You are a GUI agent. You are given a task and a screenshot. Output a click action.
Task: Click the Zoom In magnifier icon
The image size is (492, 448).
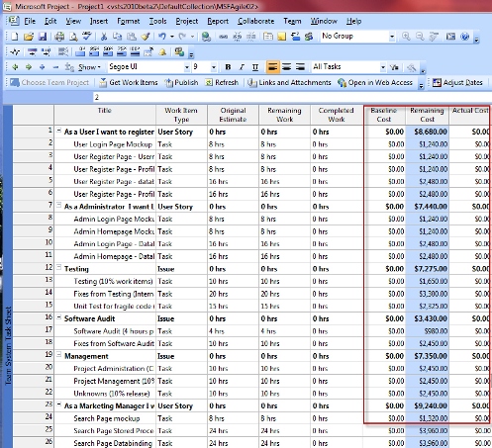[x=406, y=37]
